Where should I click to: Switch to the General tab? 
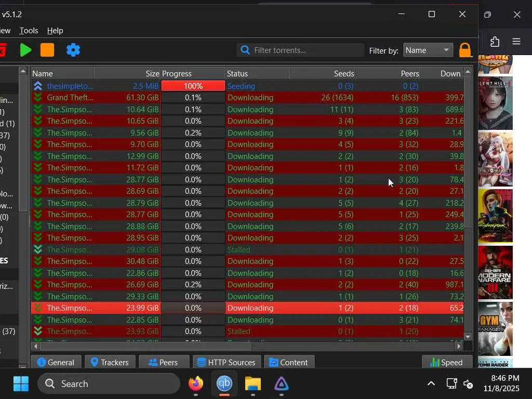56,362
